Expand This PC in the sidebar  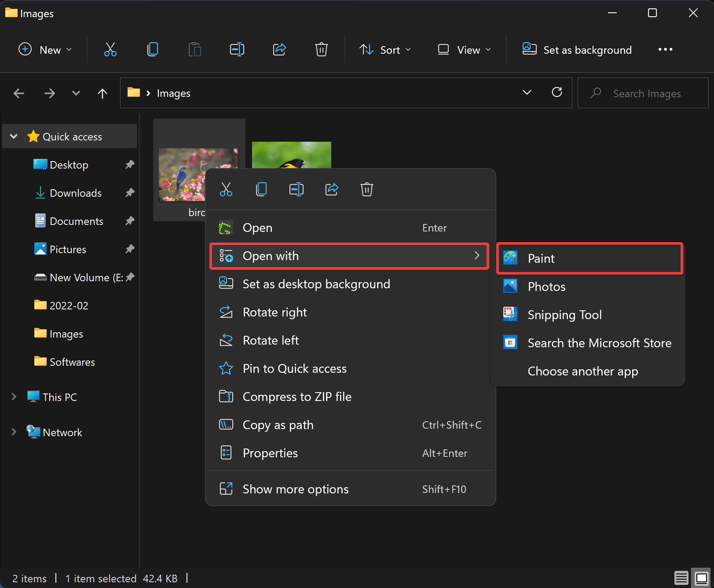(x=13, y=397)
